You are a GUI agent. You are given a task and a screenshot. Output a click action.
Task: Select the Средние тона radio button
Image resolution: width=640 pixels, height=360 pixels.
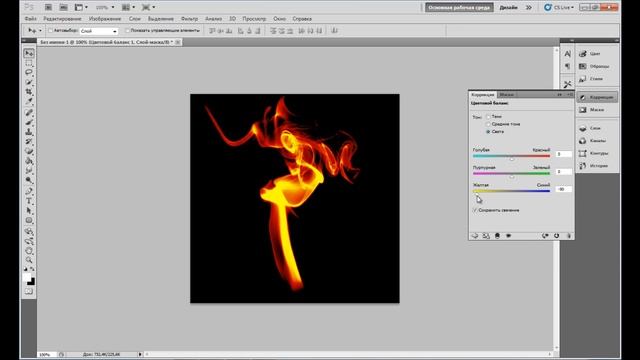point(488,124)
